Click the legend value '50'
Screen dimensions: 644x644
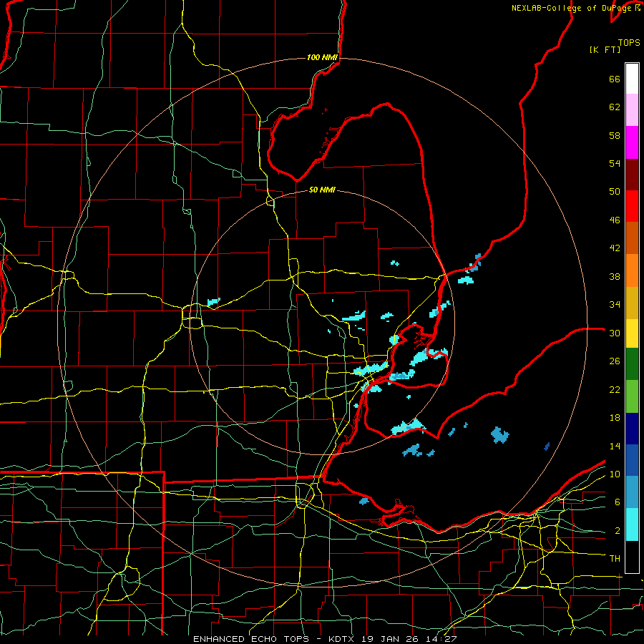pyautogui.click(x=615, y=191)
